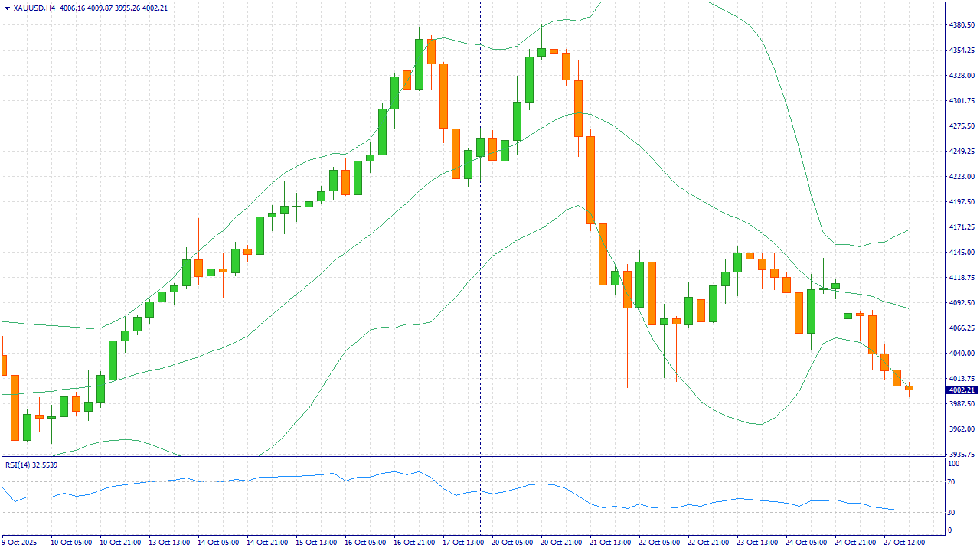
Task: Click the 24 Oct 05:00 time label
Action: point(805,543)
